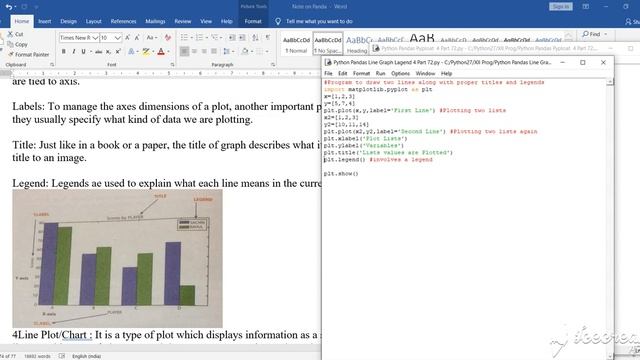Image resolution: width=640 pixels, height=360 pixels.
Task: Switch to the Design ribbon tab
Action: 68,21
